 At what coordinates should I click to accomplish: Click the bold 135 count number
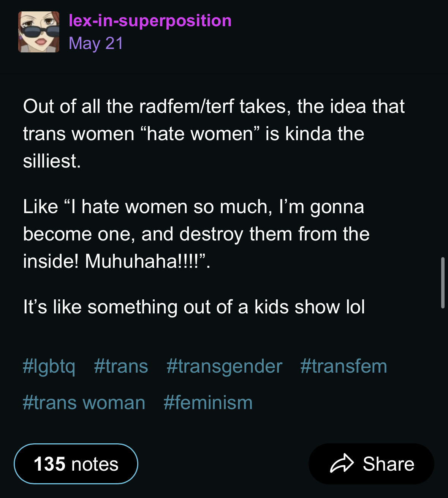coord(49,464)
